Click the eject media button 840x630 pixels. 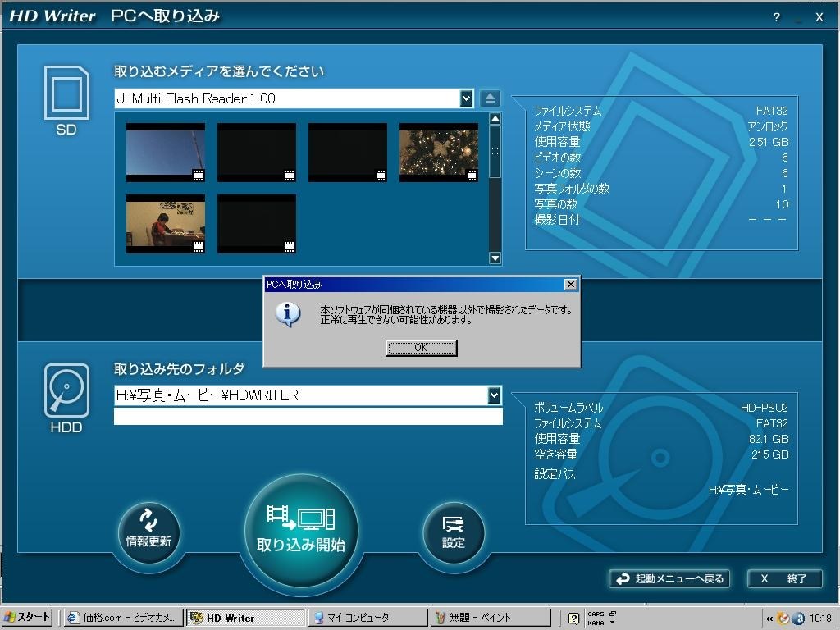coord(490,98)
